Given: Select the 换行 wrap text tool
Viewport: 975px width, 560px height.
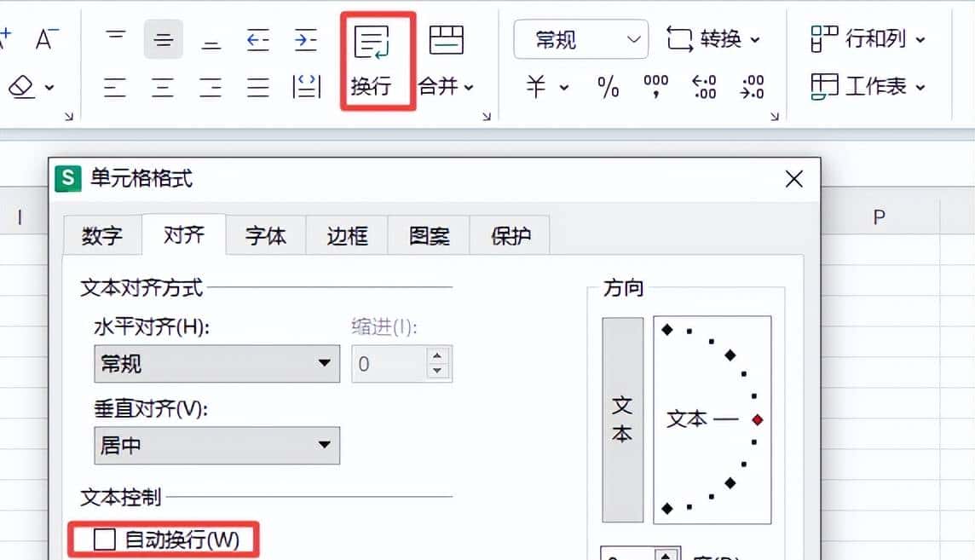Looking at the screenshot, I should pos(374,58).
